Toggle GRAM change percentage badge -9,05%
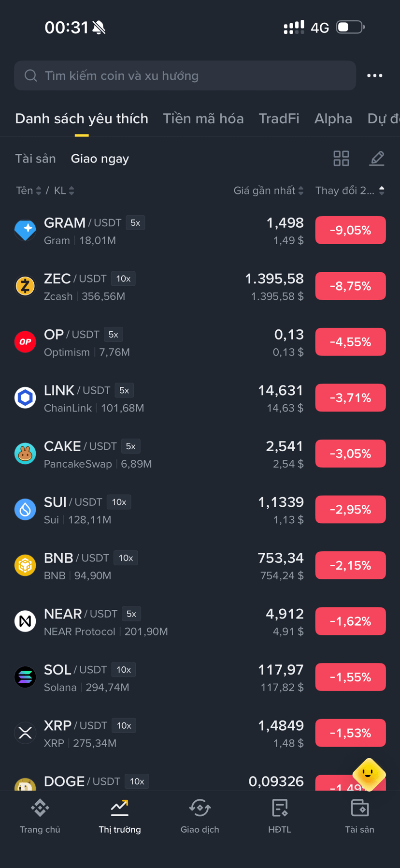This screenshot has height=868, width=400. [350, 230]
